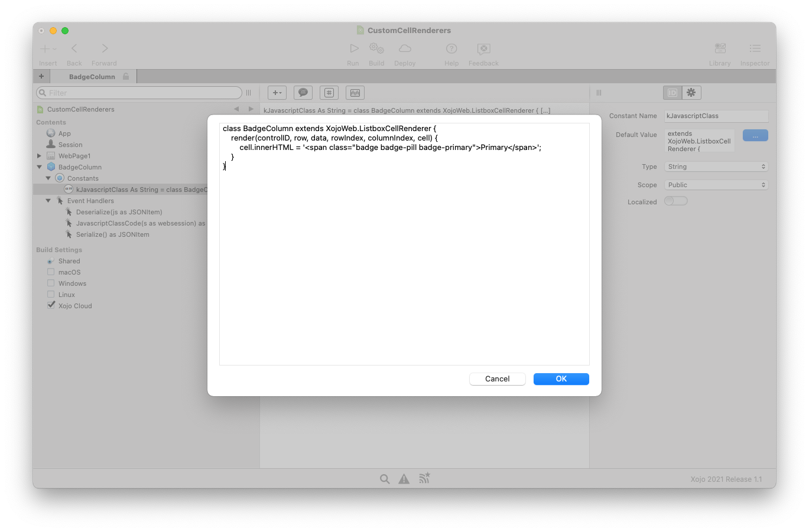Click the Build icon
Screen dimensions: 809x532
[x=376, y=48]
